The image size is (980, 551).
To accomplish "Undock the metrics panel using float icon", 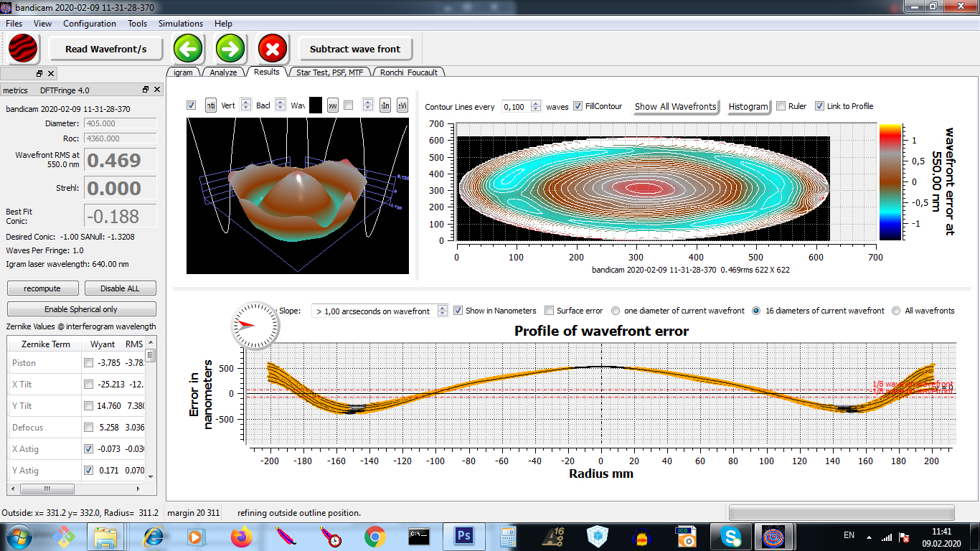I will [146, 90].
